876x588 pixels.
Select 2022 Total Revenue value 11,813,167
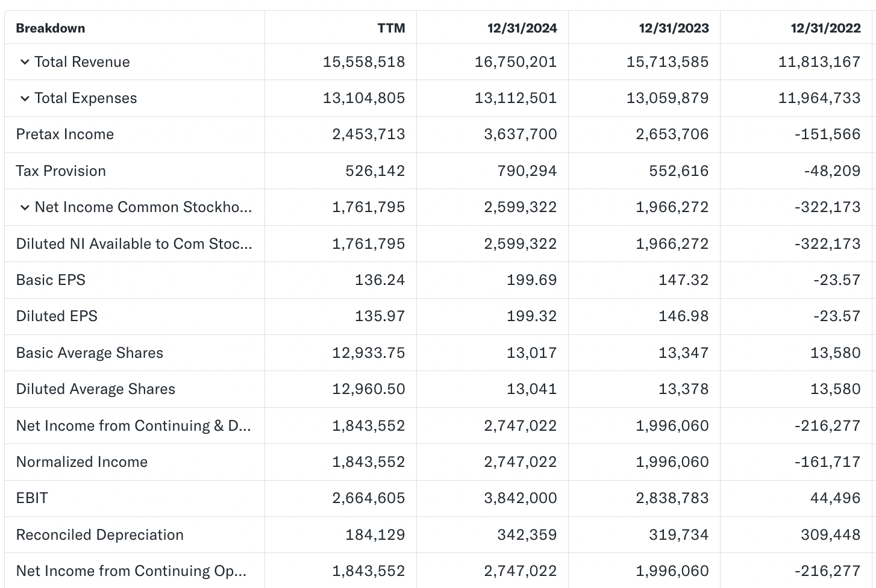(819, 62)
